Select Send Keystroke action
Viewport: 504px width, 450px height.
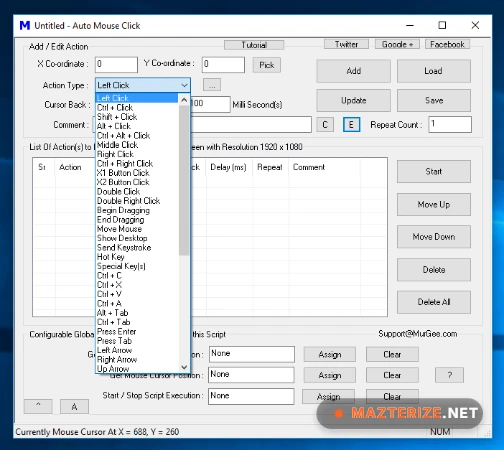coord(137,247)
